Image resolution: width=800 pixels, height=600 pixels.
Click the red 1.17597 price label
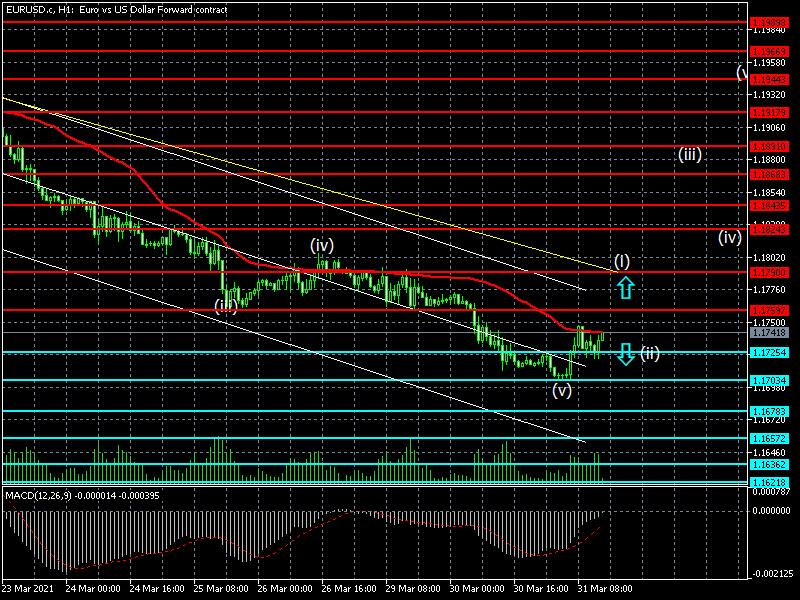pos(768,310)
